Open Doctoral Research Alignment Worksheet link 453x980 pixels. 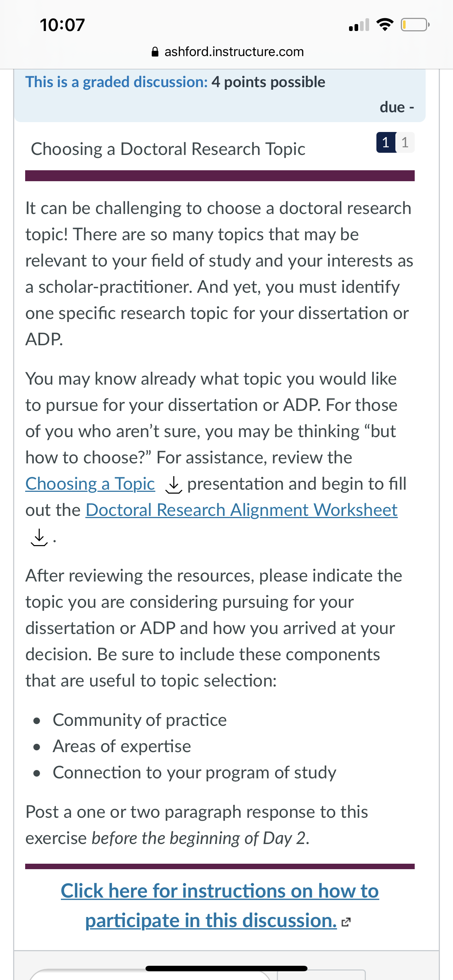(241, 510)
